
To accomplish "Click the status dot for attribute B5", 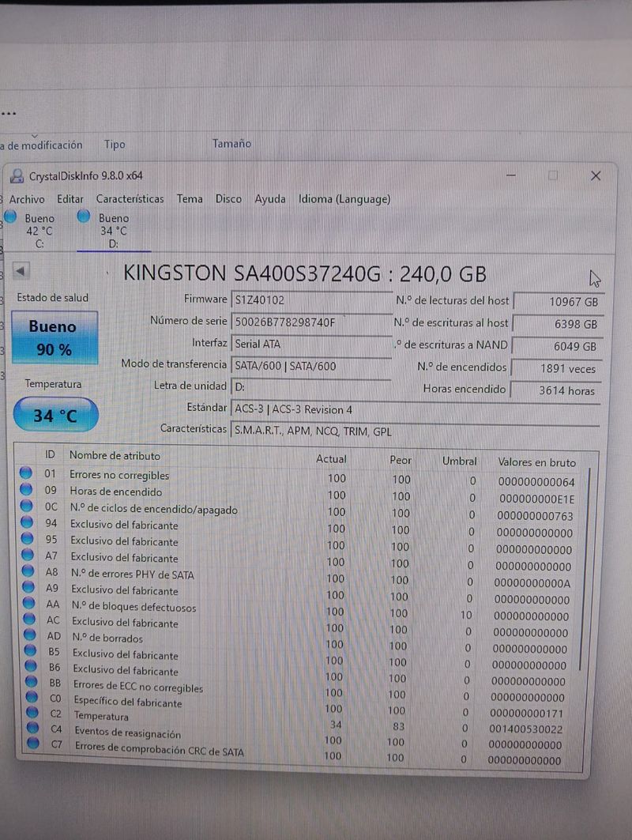I will click(31, 650).
